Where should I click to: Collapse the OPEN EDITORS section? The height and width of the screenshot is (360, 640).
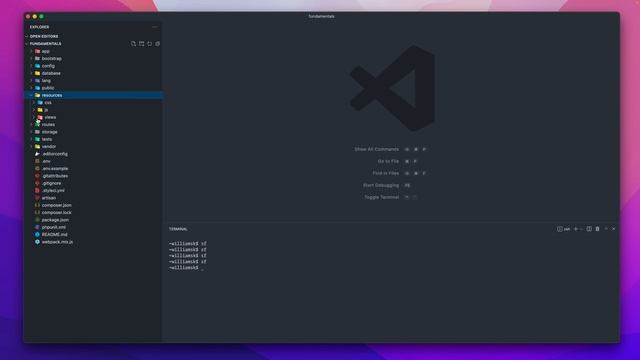(94, 36)
